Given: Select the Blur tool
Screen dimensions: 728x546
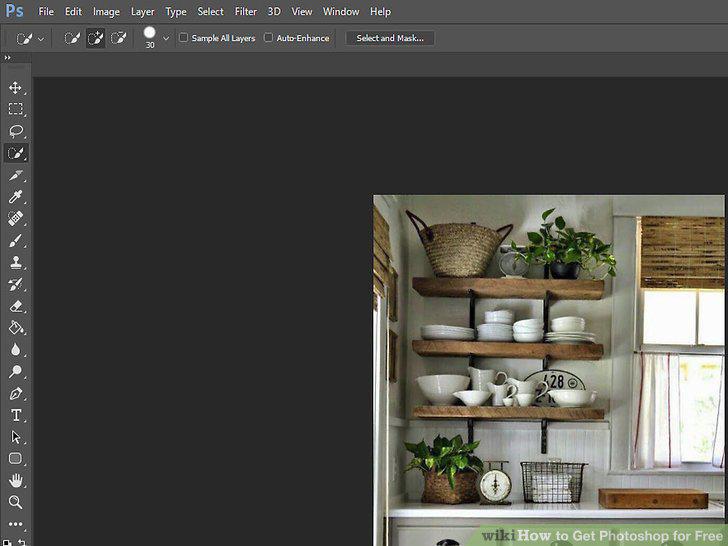Looking at the screenshot, I should pyautogui.click(x=15, y=350).
